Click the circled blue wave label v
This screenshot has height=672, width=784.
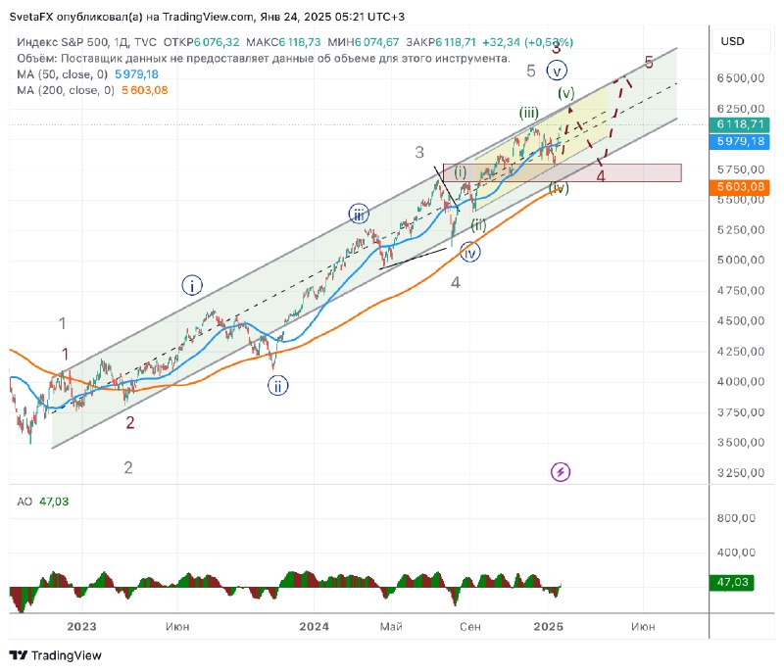click(x=557, y=71)
